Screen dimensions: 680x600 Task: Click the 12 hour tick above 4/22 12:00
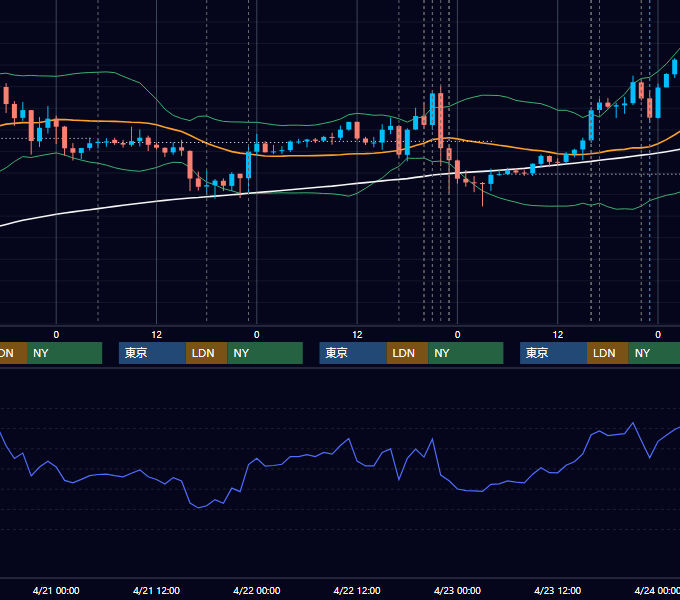(357, 335)
